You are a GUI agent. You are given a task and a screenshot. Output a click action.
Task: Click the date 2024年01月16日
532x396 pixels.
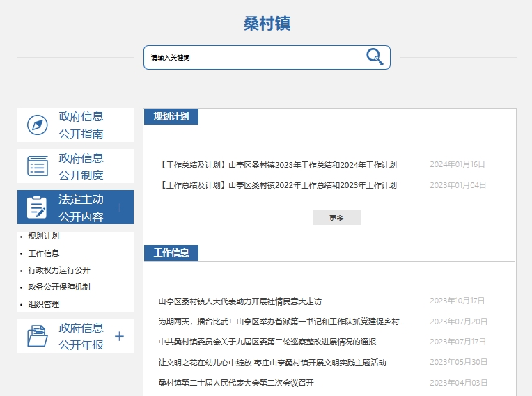click(457, 164)
